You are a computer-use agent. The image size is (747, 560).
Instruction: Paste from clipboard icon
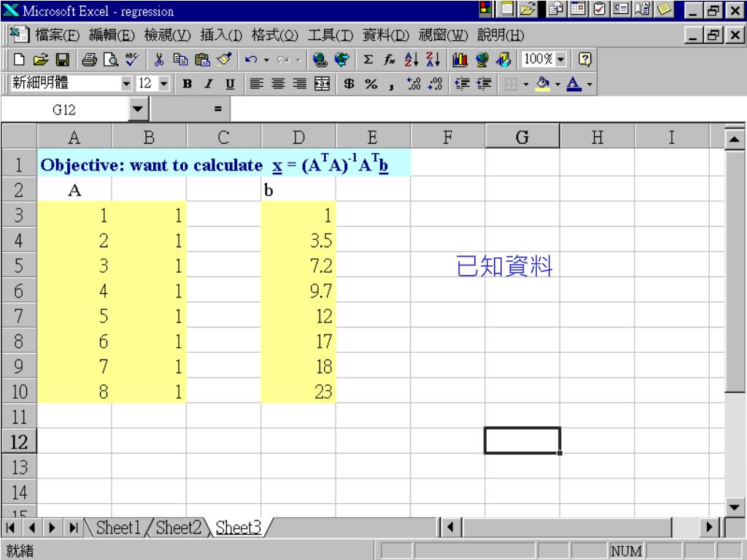203,60
